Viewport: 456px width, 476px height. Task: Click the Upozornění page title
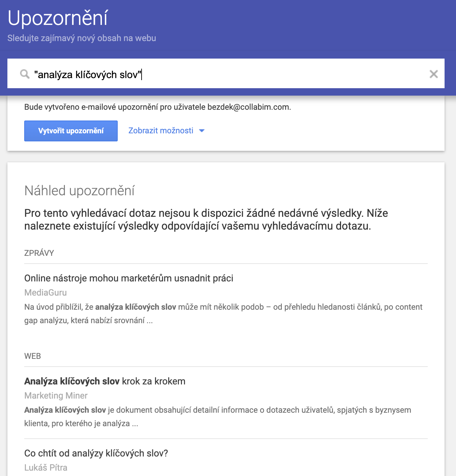(x=58, y=18)
